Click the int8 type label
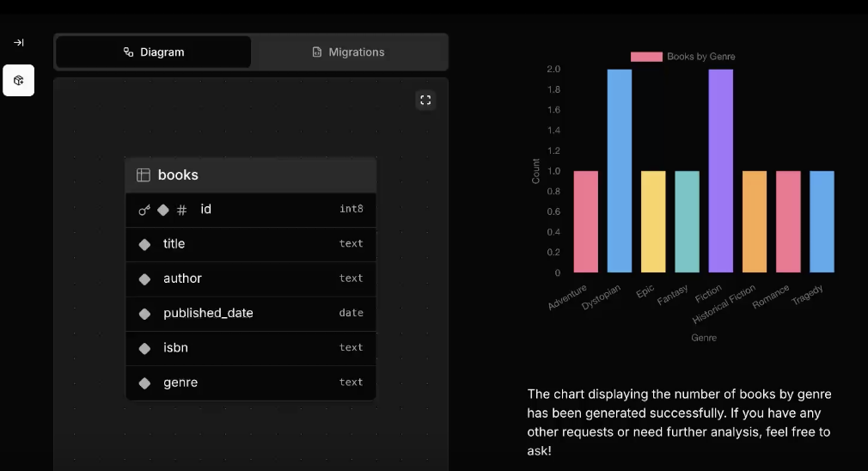Image resolution: width=868 pixels, height=471 pixels. click(x=351, y=209)
